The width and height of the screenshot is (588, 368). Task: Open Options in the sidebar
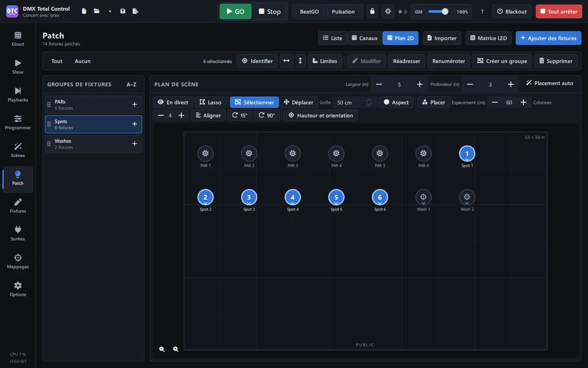(x=18, y=289)
